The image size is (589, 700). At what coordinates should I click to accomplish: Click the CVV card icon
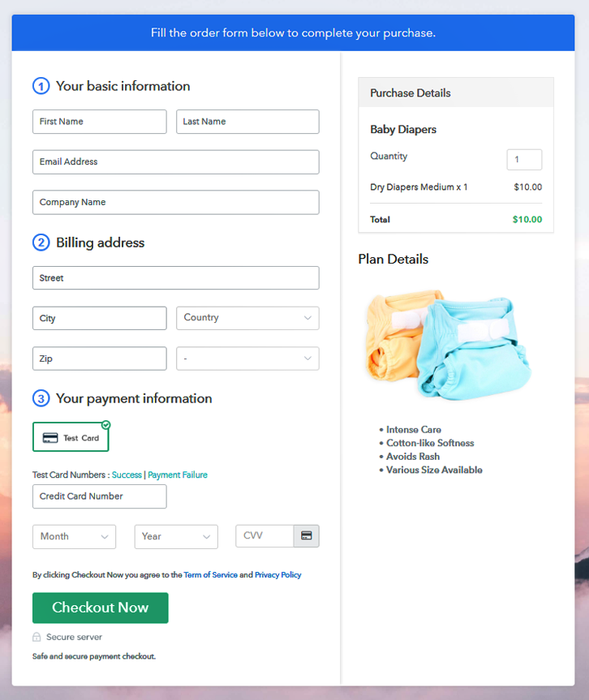(x=306, y=536)
